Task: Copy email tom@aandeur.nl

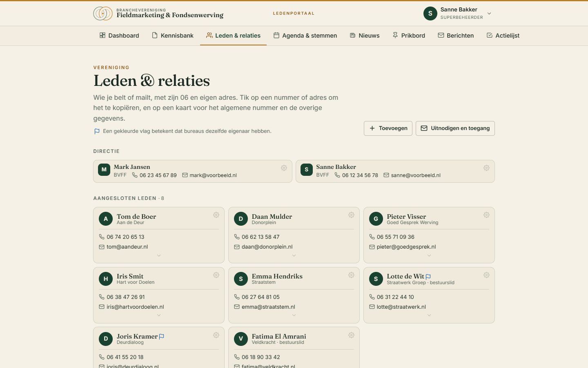Action: pyautogui.click(x=123, y=247)
